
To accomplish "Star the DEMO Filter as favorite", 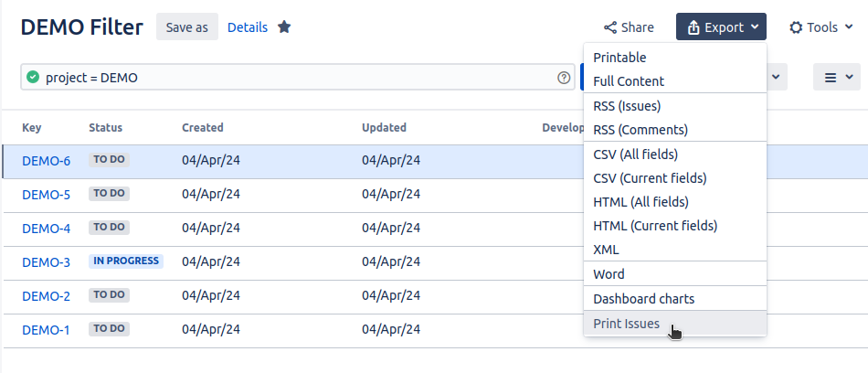I will 284,27.
